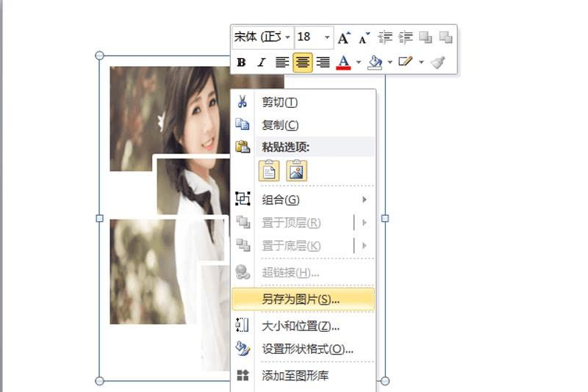The width and height of the screenshot is (588, 392).
Task: Align text left in mini toolbar
Action: coord(282,62)
